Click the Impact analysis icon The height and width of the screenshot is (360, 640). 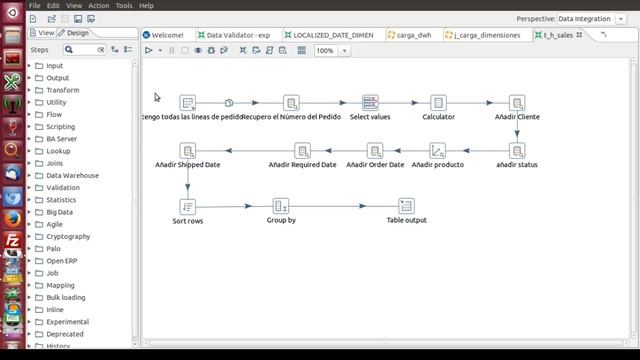pyautogui.click(x=256, y=51)
